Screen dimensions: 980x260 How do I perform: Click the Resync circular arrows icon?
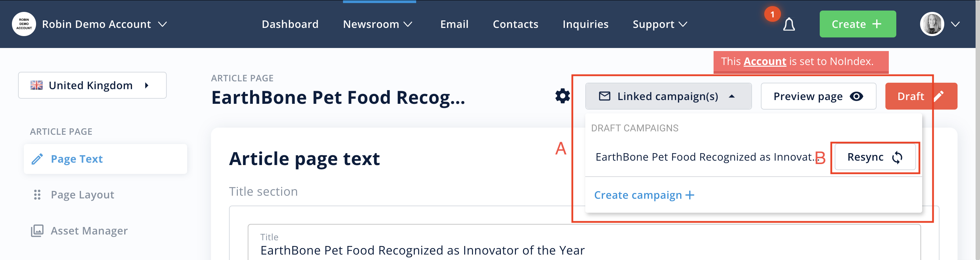coord(897,157)
